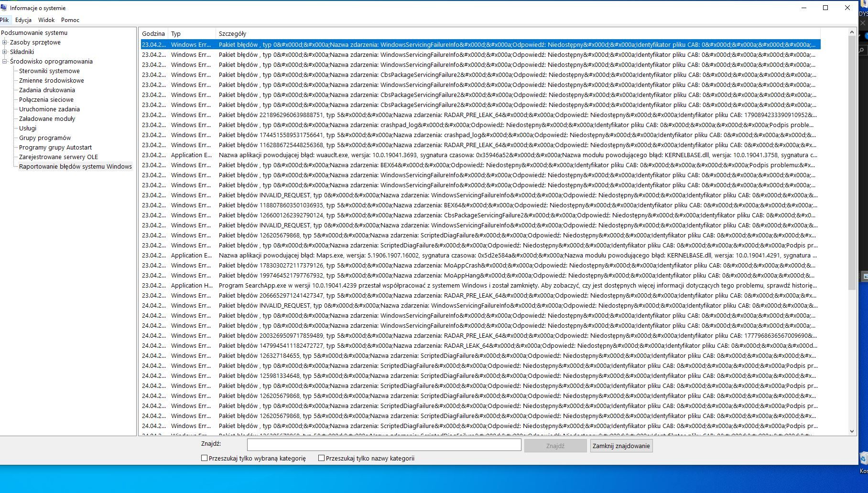Select Podsumowanie systemu in the tree
The width and height of the screenshot is (868, 493).
coord(34,32)
